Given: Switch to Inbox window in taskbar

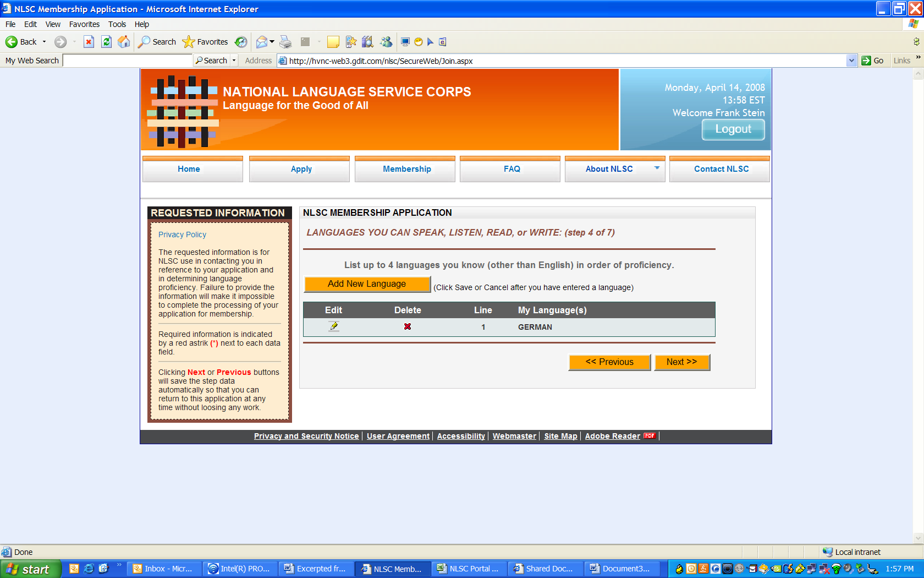Looking at the screenshot, I should (x=163, y=569).
